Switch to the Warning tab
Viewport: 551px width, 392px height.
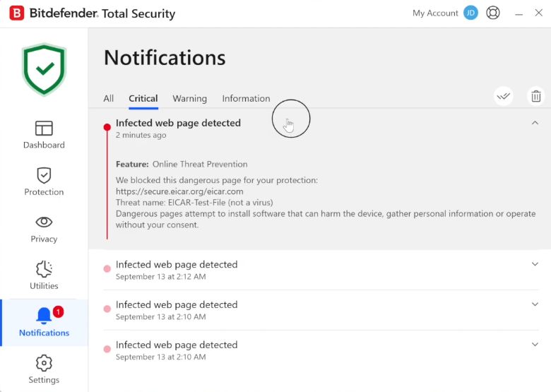coord(189,98)
